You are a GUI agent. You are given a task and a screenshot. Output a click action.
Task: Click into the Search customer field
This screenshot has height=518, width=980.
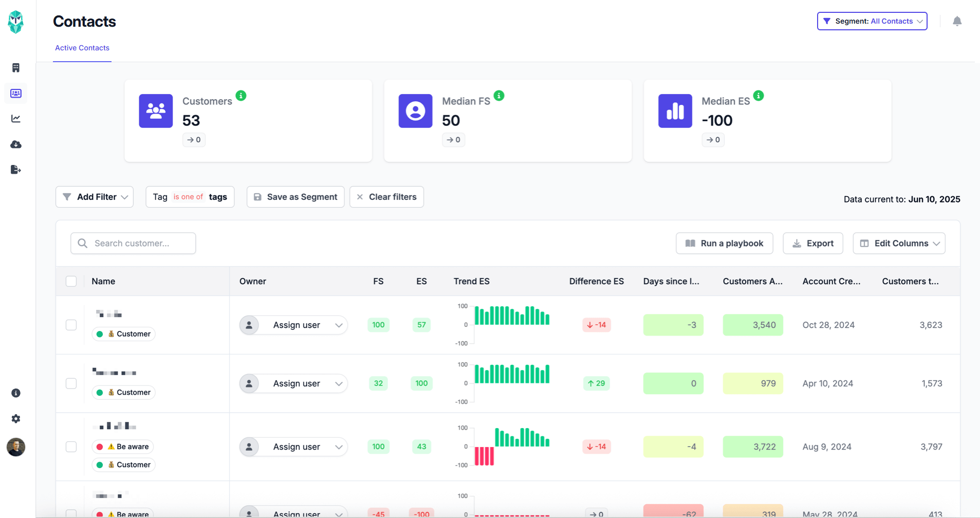coord(133,243)
